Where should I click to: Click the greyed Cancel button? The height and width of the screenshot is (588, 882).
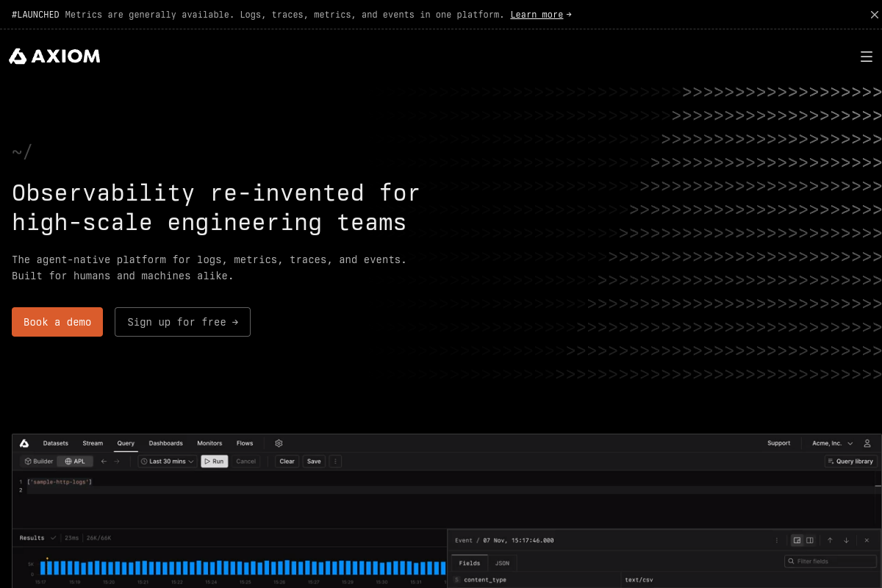point(246,462)
